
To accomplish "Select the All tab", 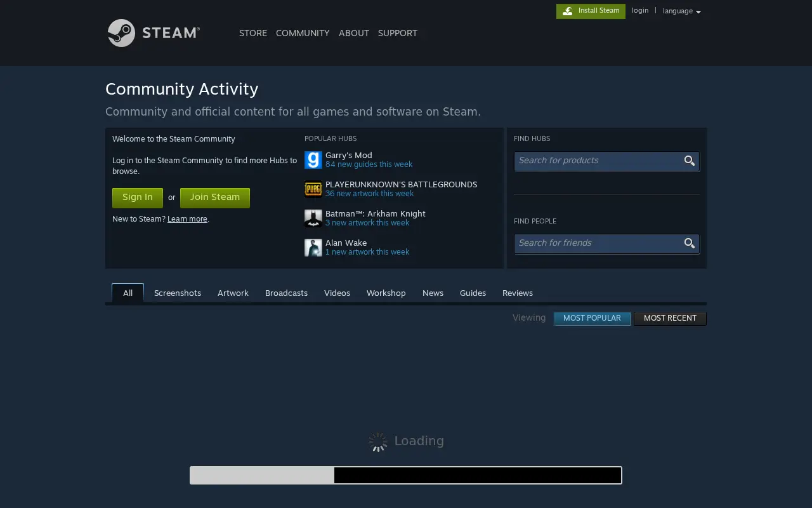I will (128, 293).
